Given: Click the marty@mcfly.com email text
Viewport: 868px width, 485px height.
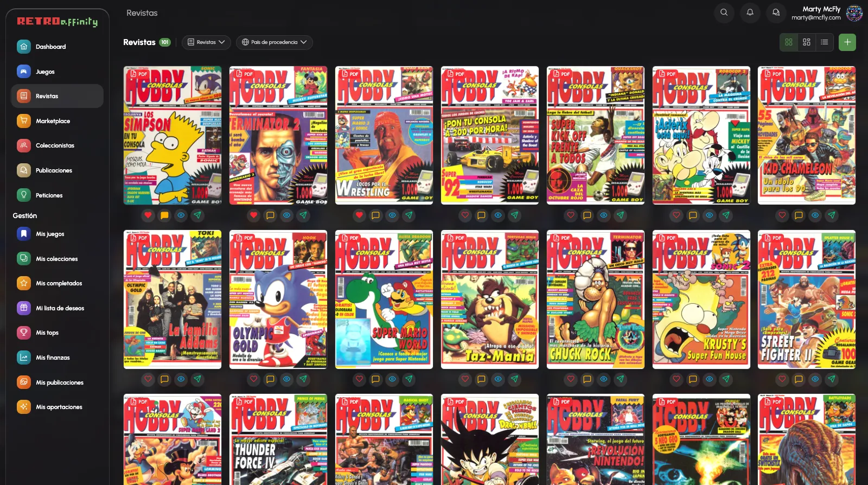Looking at the screenshot, I should [x=816, y=18].
